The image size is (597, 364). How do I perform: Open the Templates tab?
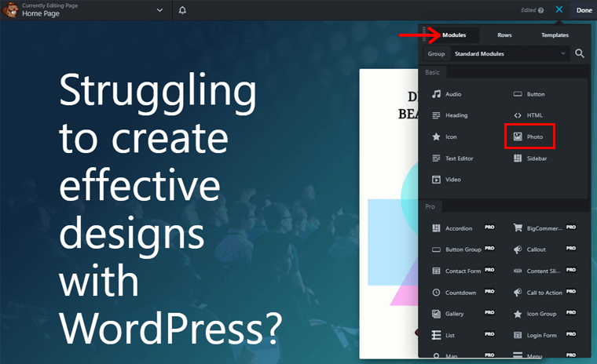(555, 35)
